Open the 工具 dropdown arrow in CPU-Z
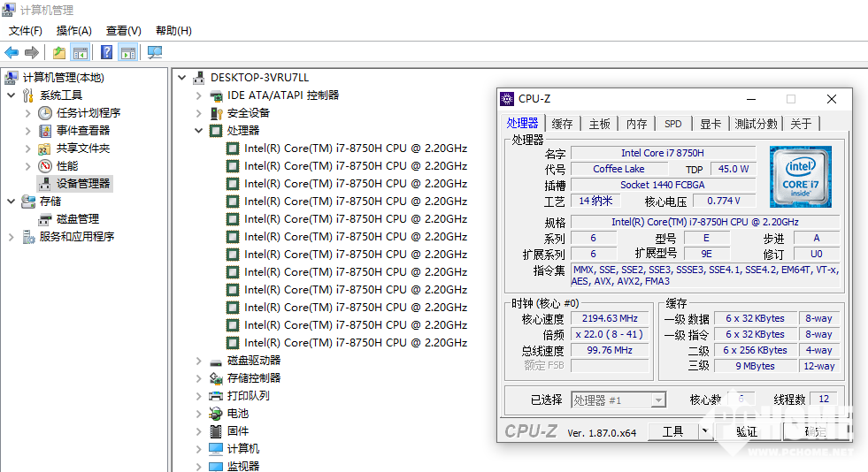The width and height of the screenshot is (868, 472). [x=704, y=431]
